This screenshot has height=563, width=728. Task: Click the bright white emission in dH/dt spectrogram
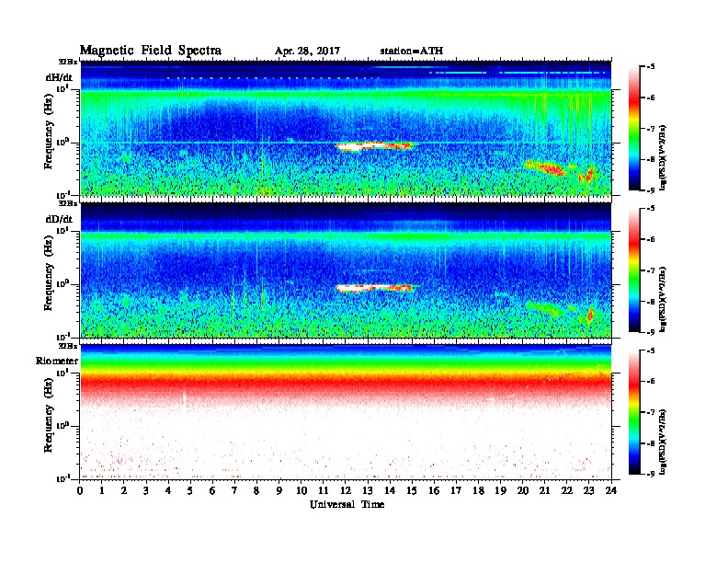374,146
